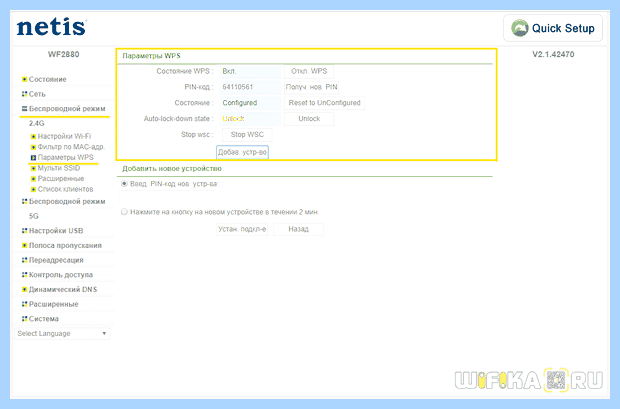Click Динамический DNS bullet icon

tap(25, 289)
